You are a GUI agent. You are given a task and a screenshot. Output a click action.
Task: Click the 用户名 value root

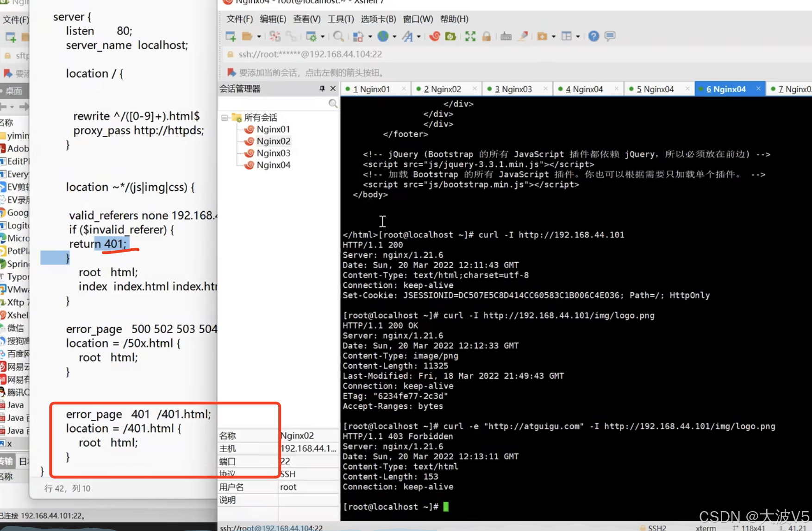(288, 487)
